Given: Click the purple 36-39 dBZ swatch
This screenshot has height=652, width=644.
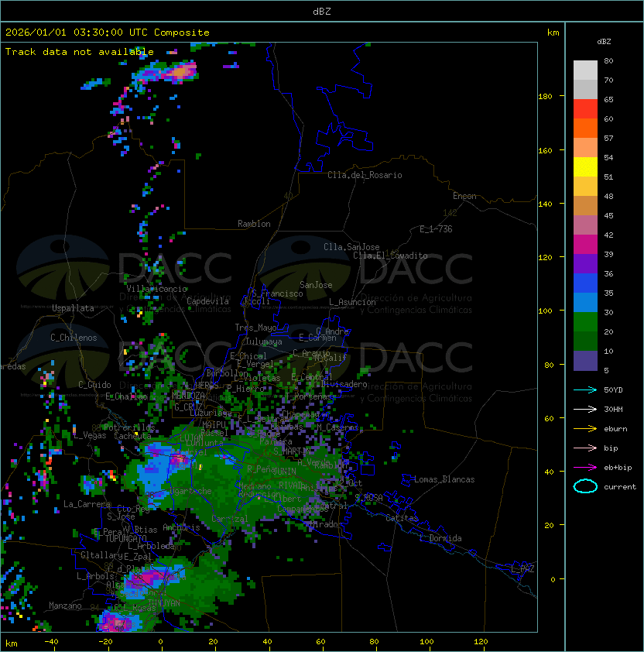Looking at the screenshot, I should point(585,264).
